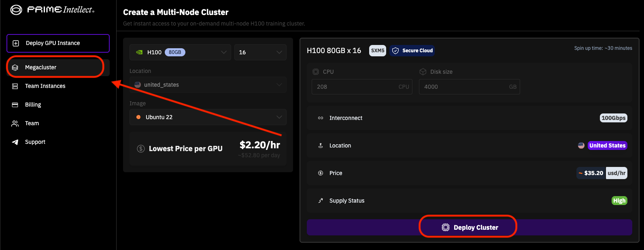Click the Create a Multi-Node Cluster heading
644x250 pixels.
176,12
